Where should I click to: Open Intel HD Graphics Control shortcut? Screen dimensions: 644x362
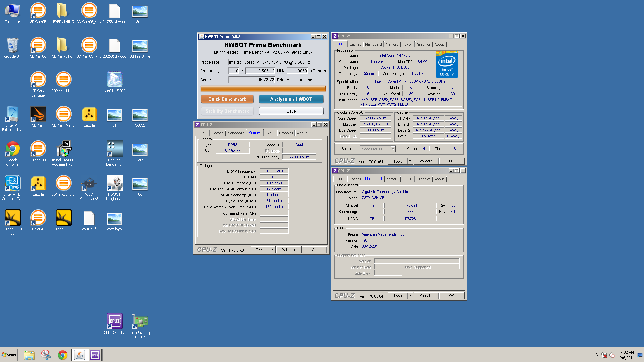pos(12,188)
